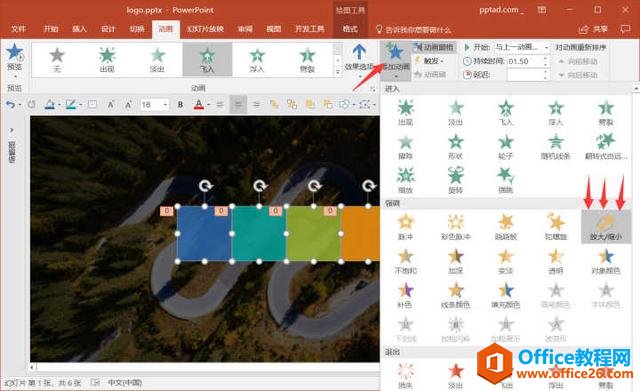Click the Undo arrow in quick toolbar
This screenshot has width=640, height=391.
tap(10, 105)
